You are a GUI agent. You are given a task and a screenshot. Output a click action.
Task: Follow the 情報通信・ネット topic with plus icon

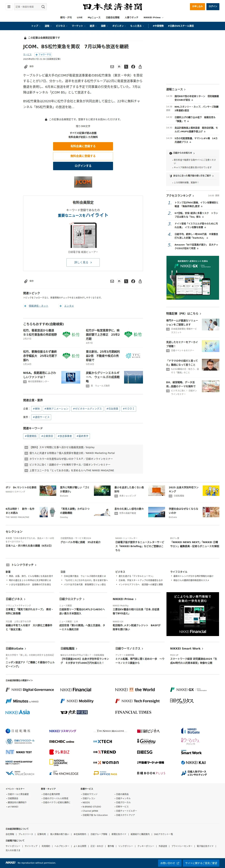[25, 306]
